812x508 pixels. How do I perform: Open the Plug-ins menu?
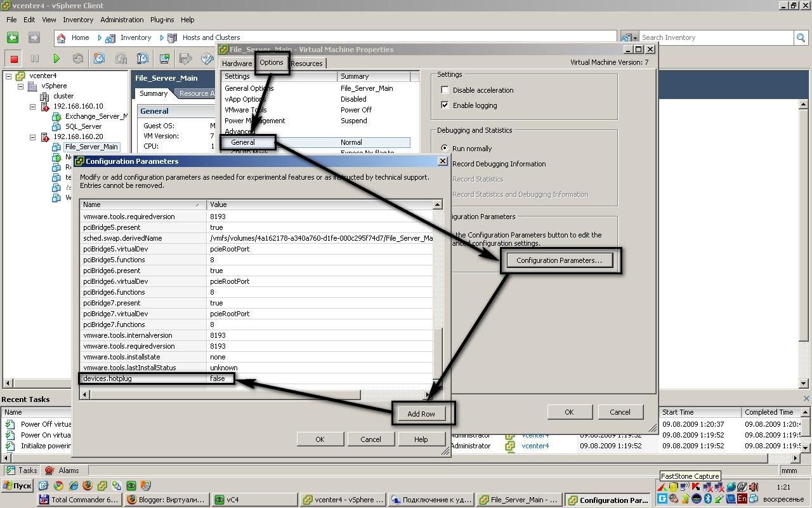point(162,20)
